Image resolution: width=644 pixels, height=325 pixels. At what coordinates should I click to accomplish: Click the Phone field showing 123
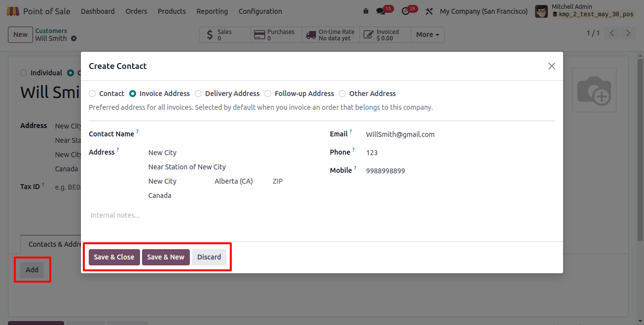[460, 153]
